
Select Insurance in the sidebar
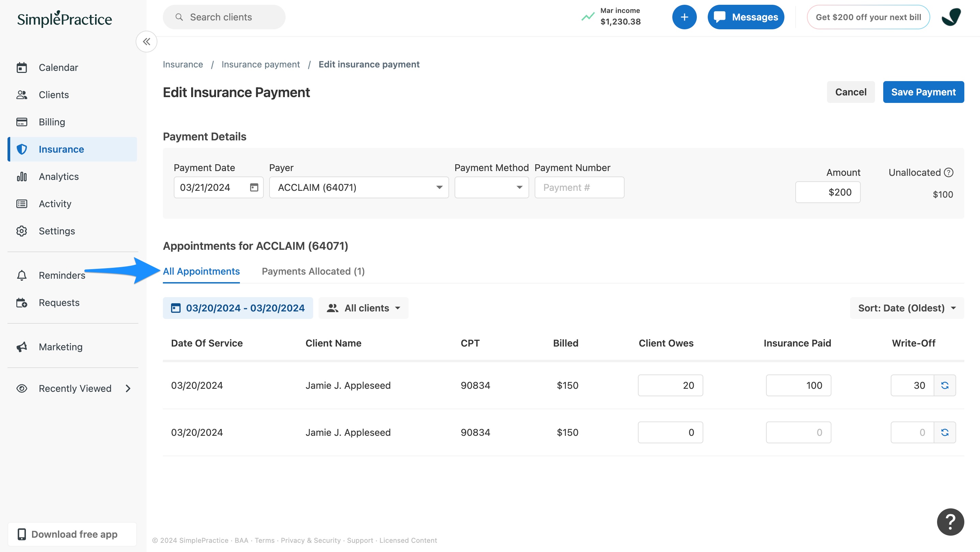(x=72, y=149)
